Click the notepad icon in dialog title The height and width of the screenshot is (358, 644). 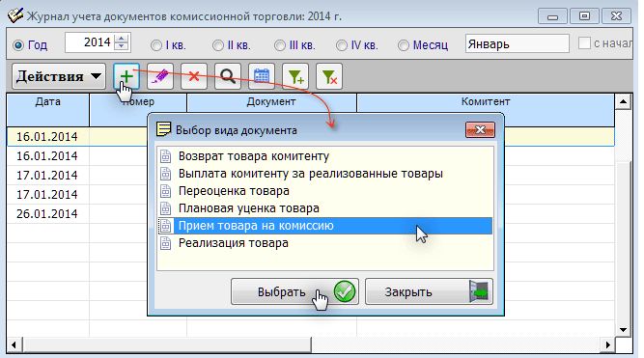[x=164, y=129]
